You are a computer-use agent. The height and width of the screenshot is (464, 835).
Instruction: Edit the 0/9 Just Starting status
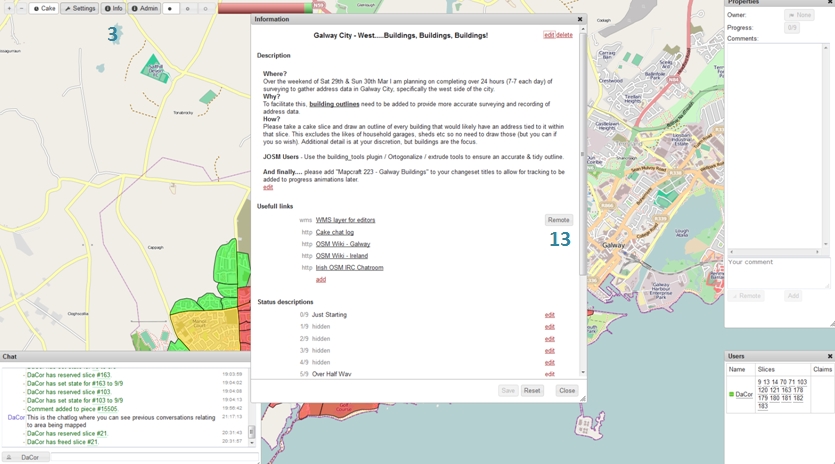[x=550, y=315]
